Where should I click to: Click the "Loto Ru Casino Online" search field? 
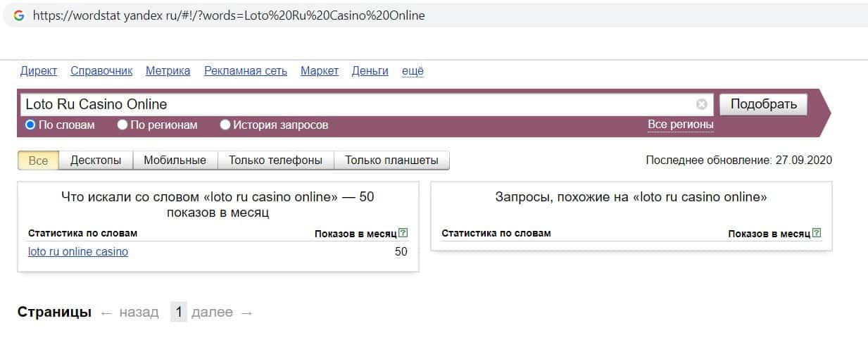352,105
